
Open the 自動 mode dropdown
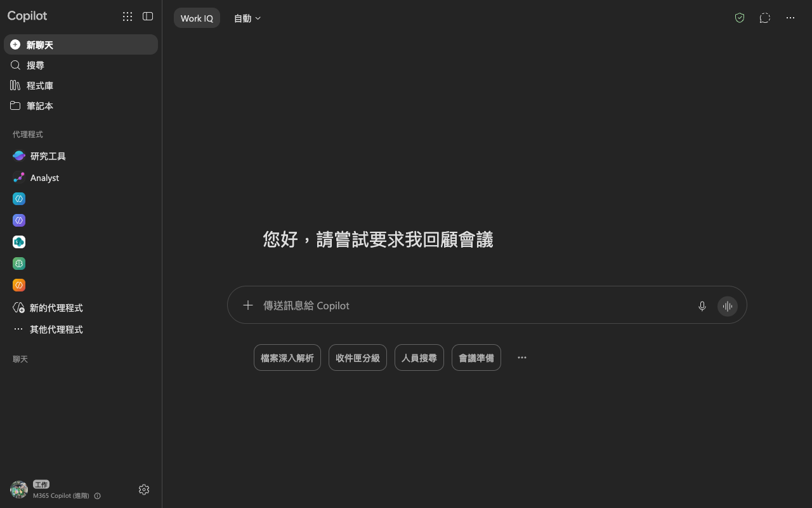coord(247,18)
